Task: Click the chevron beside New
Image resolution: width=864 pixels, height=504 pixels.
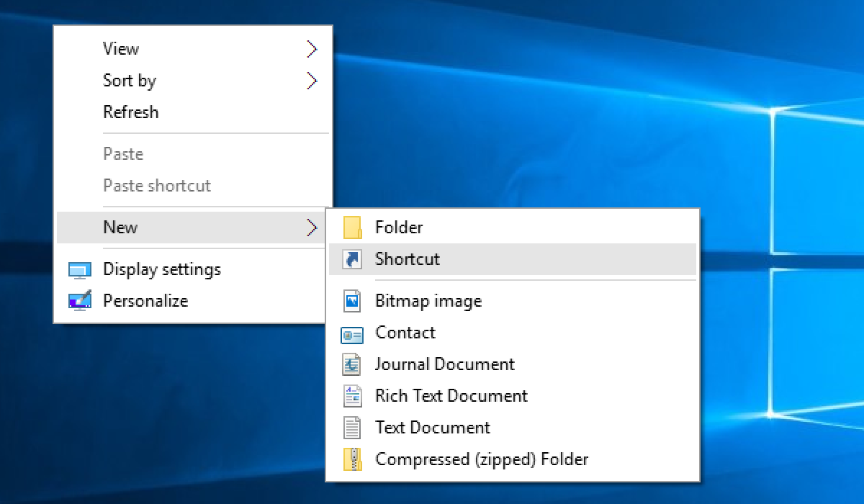Action: 311,228
